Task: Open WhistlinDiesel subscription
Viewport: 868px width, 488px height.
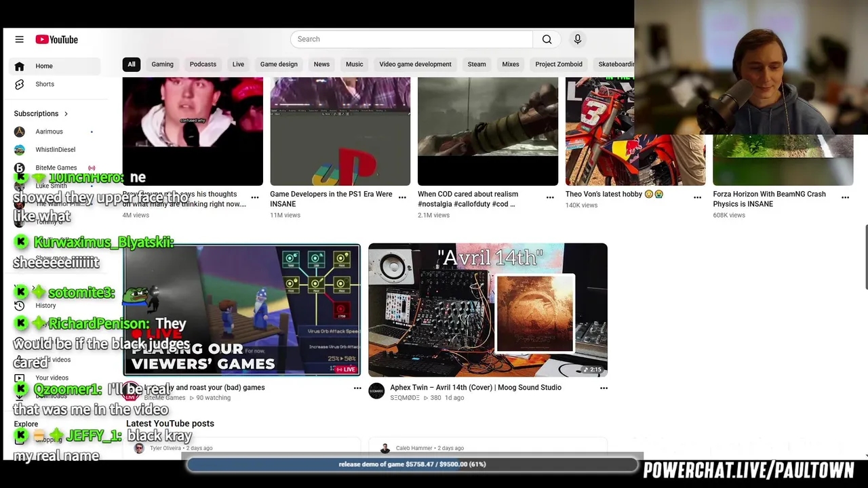Action: [x=54, y=150]
